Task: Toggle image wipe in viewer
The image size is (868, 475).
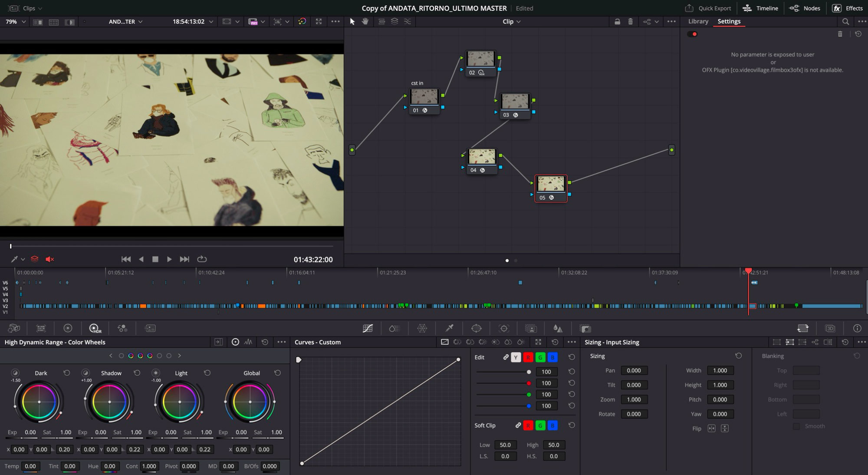Action: coord(38,22)
